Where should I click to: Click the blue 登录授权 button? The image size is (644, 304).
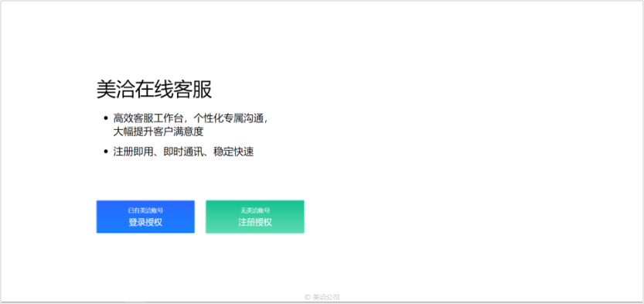coord(145,217)
